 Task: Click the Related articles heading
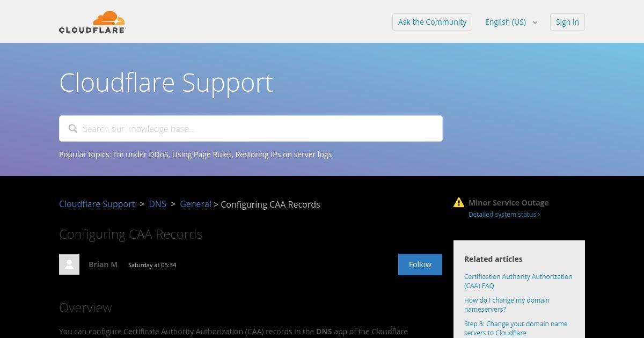(x=493, y=259)
